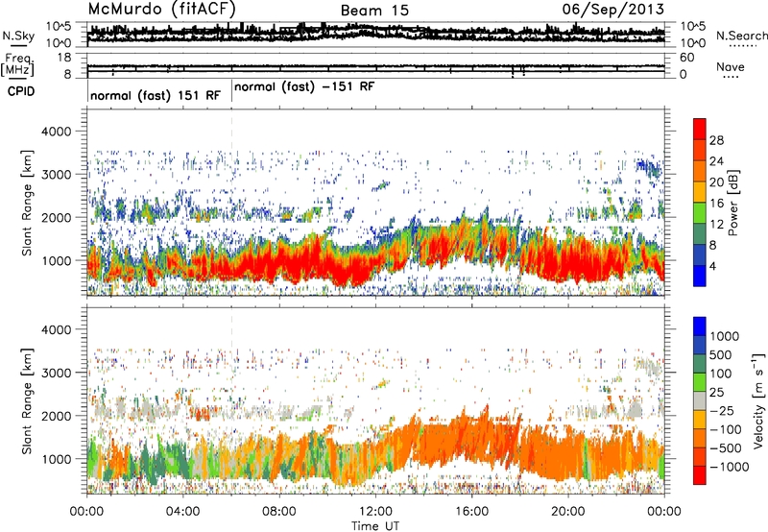The width and height of the screenshot is (768, 532).
Task: Click the 'Nave' legend label
Action: coord(731,66)
